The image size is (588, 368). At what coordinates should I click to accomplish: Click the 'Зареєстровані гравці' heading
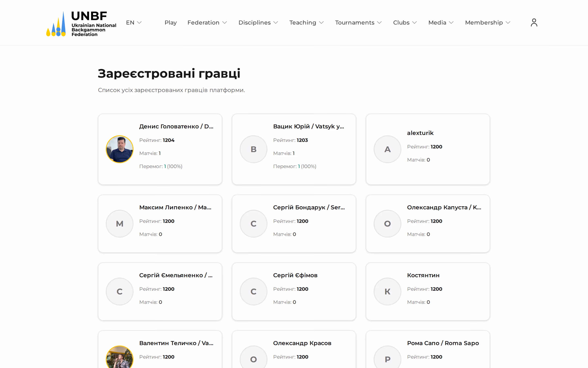[169, 74]
